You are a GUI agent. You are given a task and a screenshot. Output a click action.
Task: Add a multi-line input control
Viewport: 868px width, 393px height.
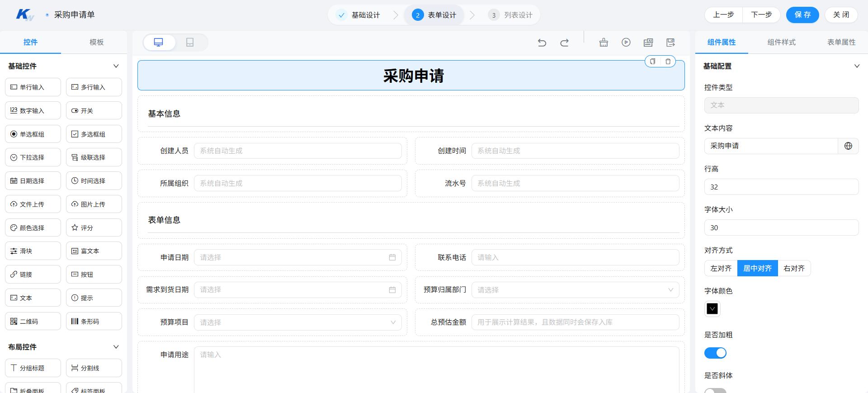[x=94, y=87]
